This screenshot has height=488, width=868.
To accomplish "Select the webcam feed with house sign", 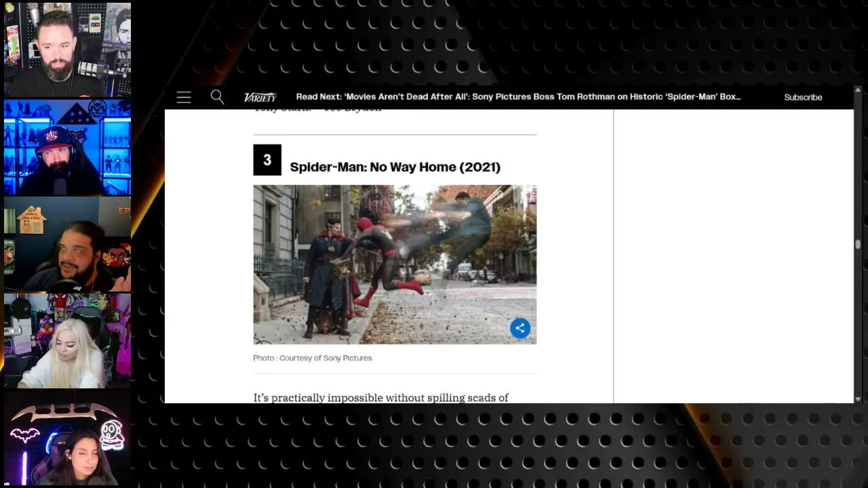I will tap(68, 244).
